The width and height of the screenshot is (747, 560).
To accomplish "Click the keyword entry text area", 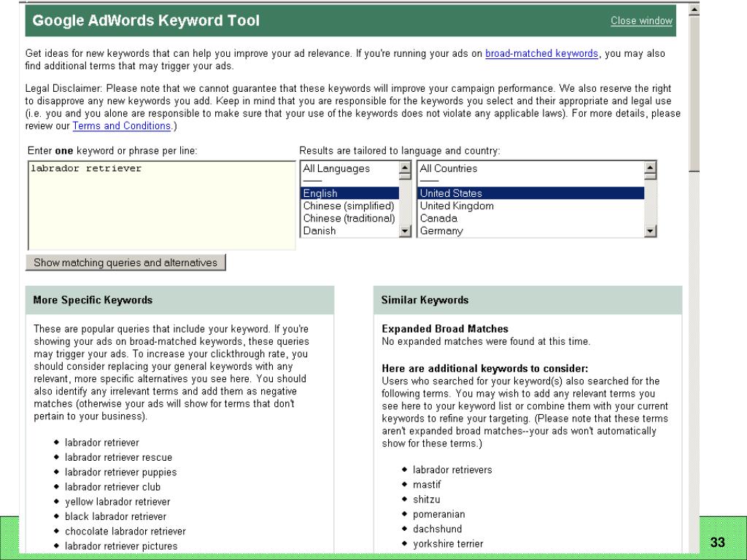I will point(162,205).
